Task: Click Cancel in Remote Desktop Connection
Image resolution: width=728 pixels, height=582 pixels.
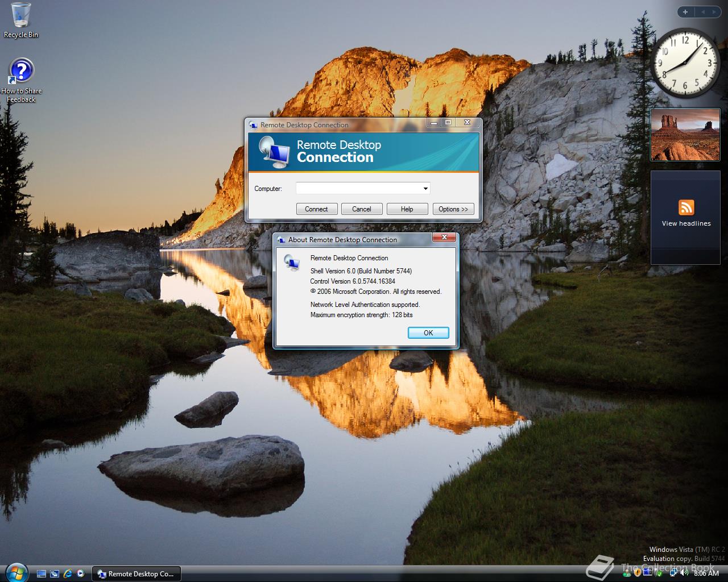Action: click(x=361, y=209)
